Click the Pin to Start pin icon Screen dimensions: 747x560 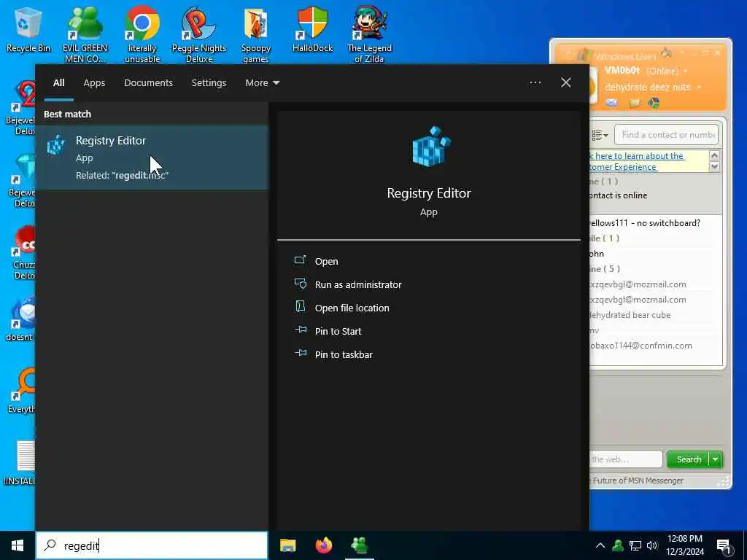pos(300,330)
